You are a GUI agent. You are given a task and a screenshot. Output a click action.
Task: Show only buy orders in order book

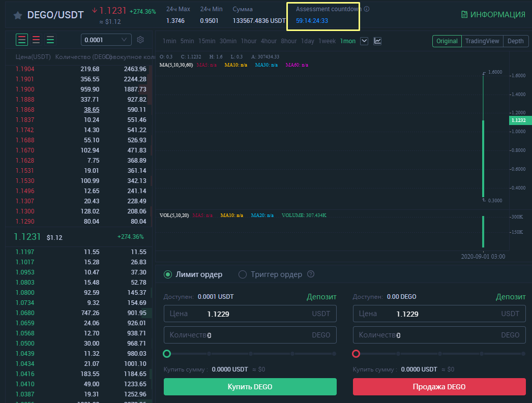click(x=50, y=40)
